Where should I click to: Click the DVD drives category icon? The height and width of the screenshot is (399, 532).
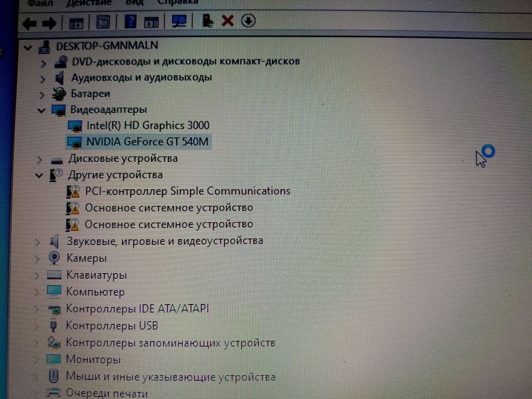(x=61, y=62)
